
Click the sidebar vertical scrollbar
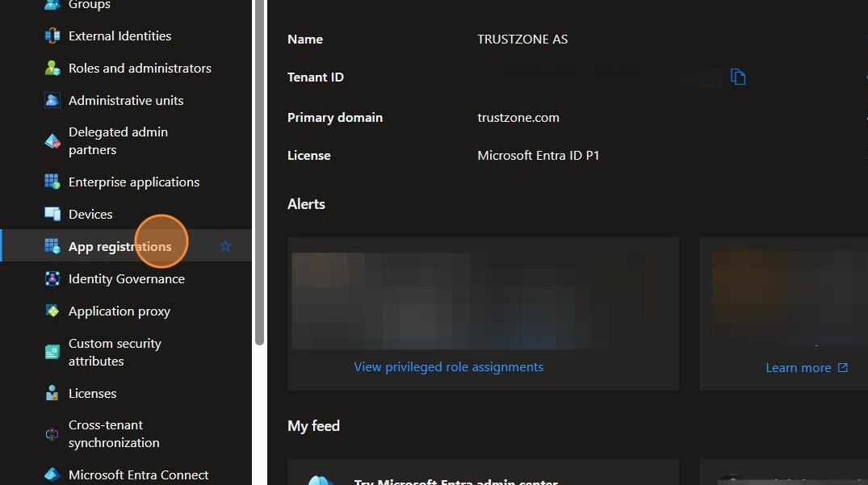pos(259,171)
